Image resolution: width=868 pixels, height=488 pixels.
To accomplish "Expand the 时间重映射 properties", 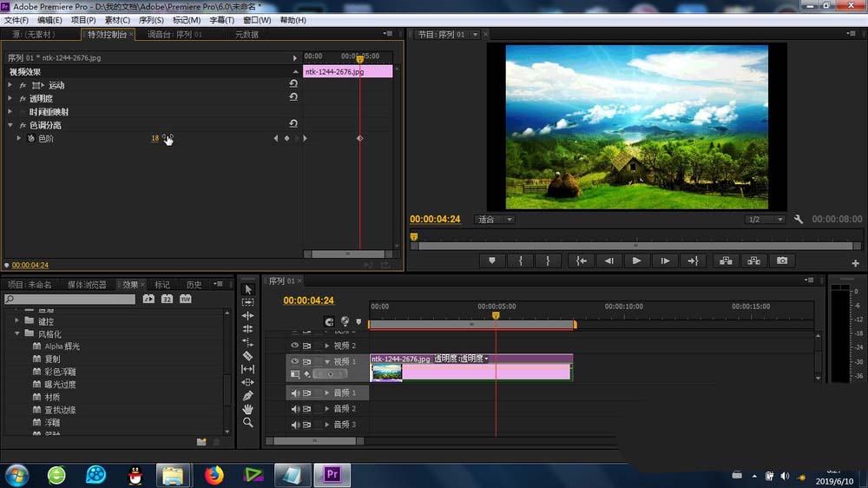I will coord(10,111).
